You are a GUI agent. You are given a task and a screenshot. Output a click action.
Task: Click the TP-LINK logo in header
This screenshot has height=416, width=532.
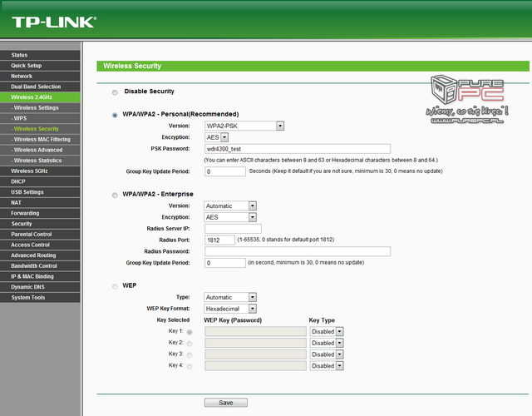(54, 22)
